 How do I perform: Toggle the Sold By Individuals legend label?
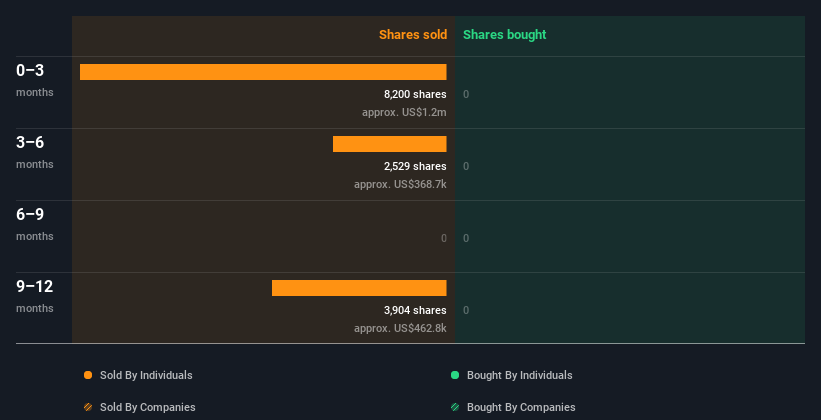click(x=146, y=375)
